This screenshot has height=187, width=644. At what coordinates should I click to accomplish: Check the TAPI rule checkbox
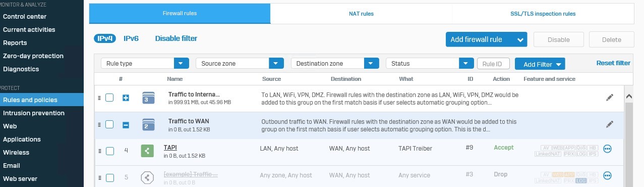click(x=109, y=151)
